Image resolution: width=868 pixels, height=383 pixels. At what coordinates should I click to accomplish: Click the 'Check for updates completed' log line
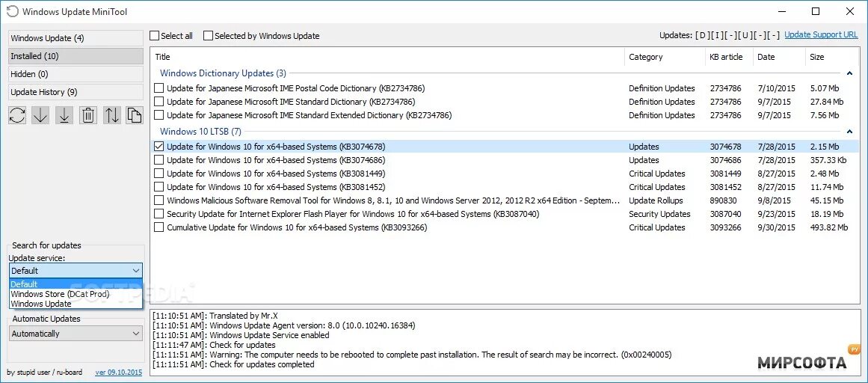(233, 365)
